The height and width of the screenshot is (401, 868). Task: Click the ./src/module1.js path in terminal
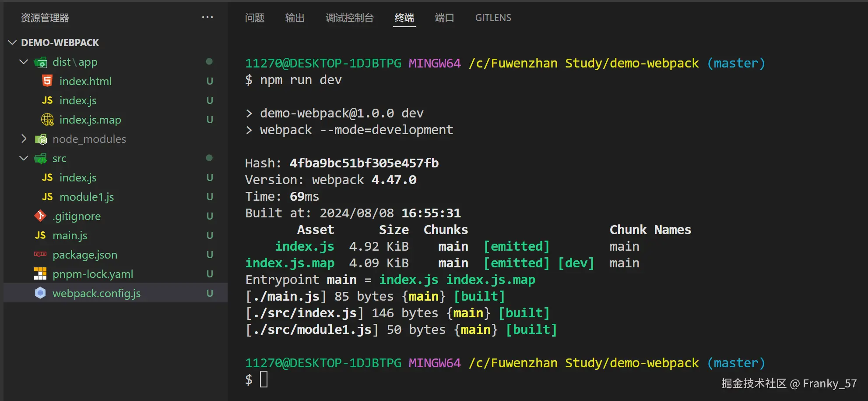pos(313,330)
